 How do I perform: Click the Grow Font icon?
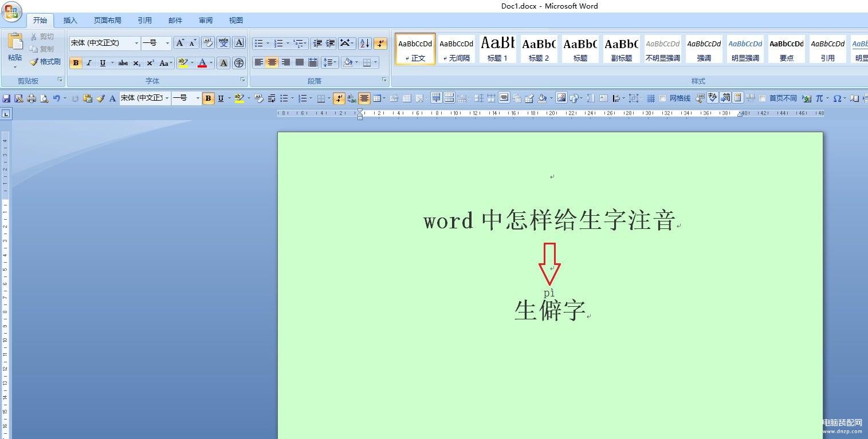point(180,43)
